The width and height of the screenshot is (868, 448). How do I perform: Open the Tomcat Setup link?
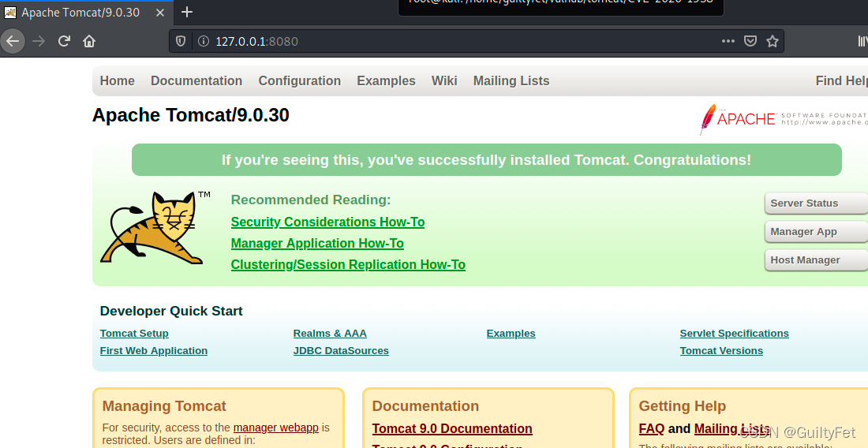pyautogui.click(x=134, y=334)
